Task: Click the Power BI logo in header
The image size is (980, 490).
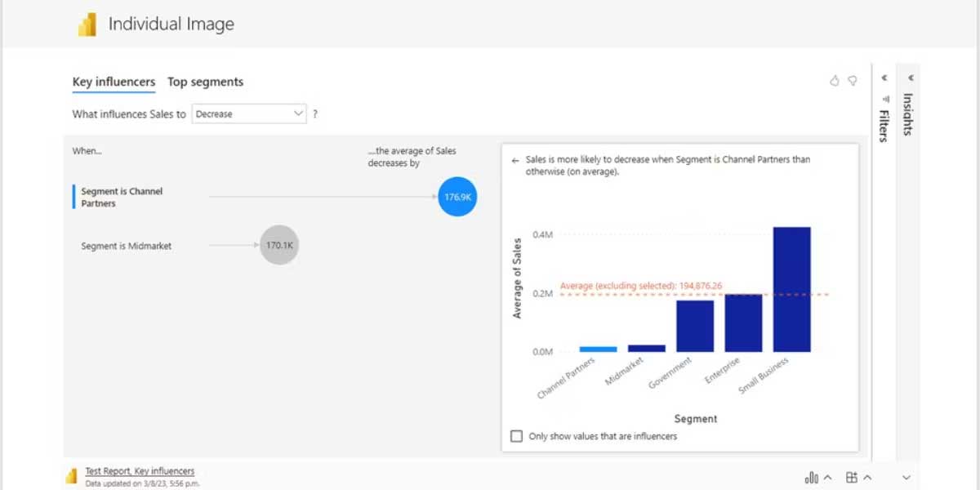Action: click(x=87, y=24)
